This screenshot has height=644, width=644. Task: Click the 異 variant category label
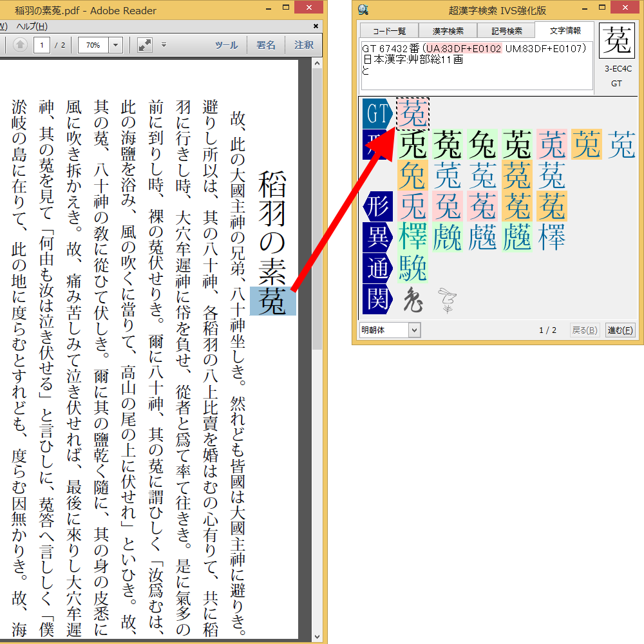pyautogui.click(x=377, y=237)
